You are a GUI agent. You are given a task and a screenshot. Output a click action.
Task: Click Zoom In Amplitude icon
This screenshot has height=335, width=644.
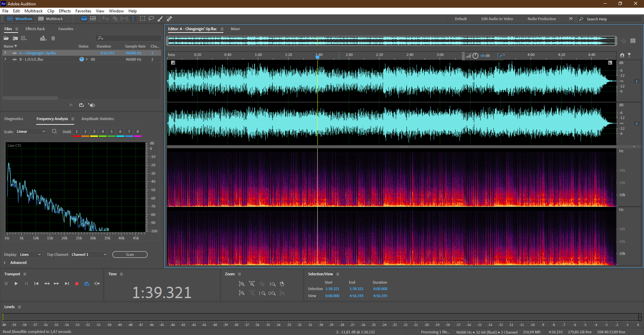coord(241,284)
